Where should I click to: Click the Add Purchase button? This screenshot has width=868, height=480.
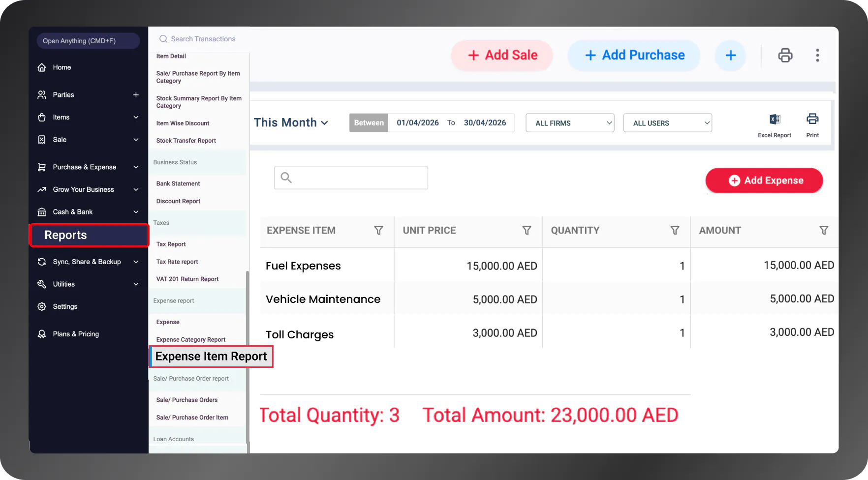634,55
